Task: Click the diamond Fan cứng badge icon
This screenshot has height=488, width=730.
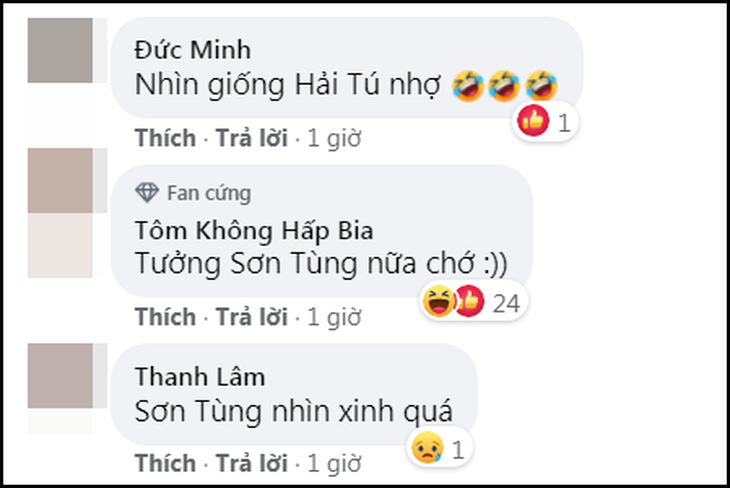Action: pyautogui.click(x=147, y=192)
